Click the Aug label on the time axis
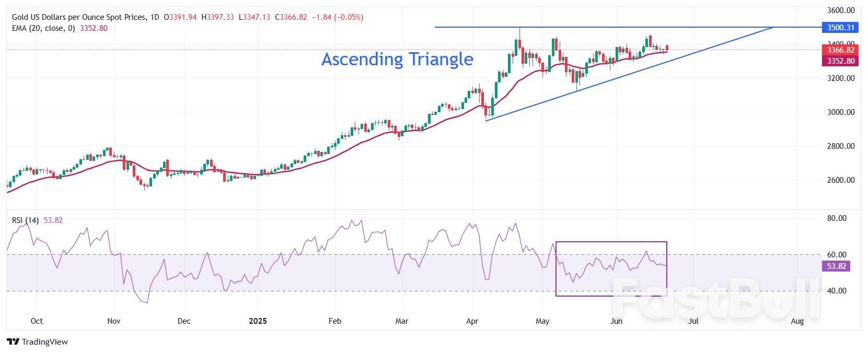 [x=797, y=321]
